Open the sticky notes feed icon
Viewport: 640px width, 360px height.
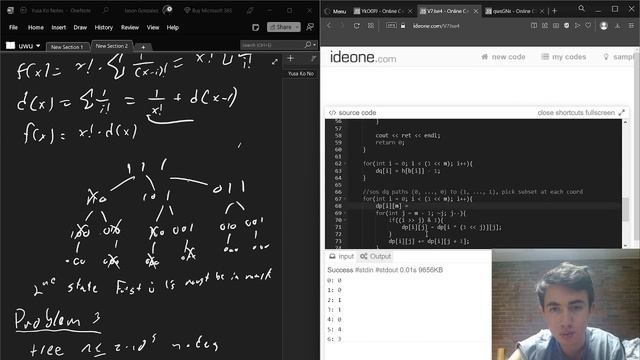(x=256, y=27)
